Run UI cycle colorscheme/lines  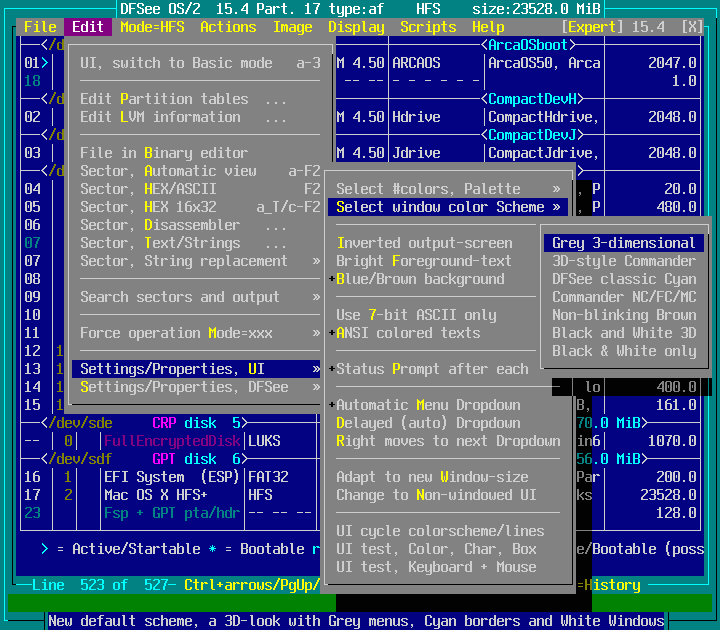(448, 530)
